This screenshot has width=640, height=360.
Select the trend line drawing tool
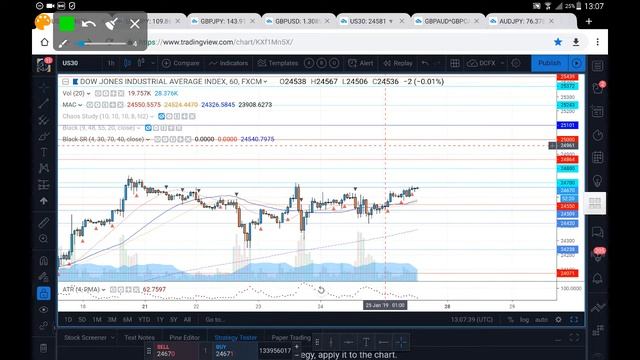tap(43, 103)
